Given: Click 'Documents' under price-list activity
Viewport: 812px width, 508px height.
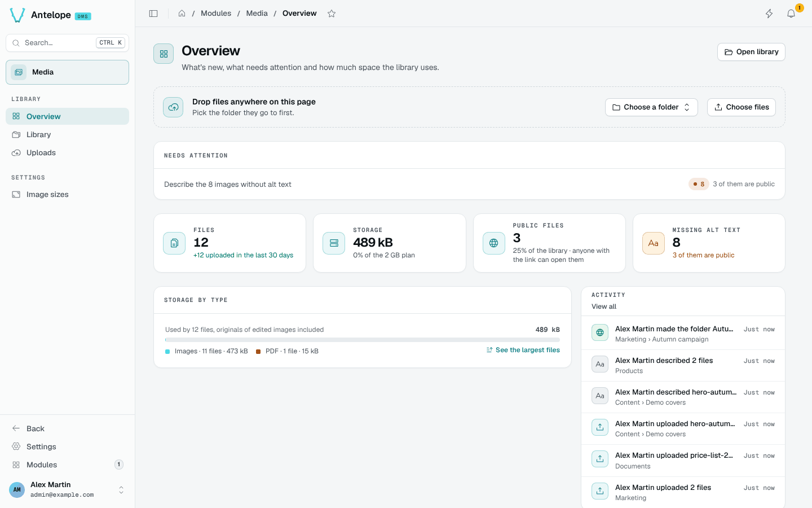Looking at the screenshot, I should pyautogui.click(x=633, y=466).
